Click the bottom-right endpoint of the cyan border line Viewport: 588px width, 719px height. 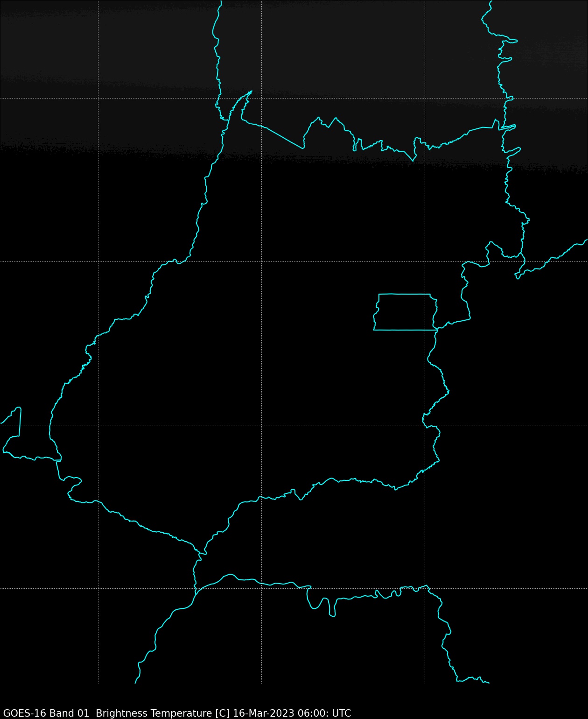pyautogui.click(x=489, y=683)
